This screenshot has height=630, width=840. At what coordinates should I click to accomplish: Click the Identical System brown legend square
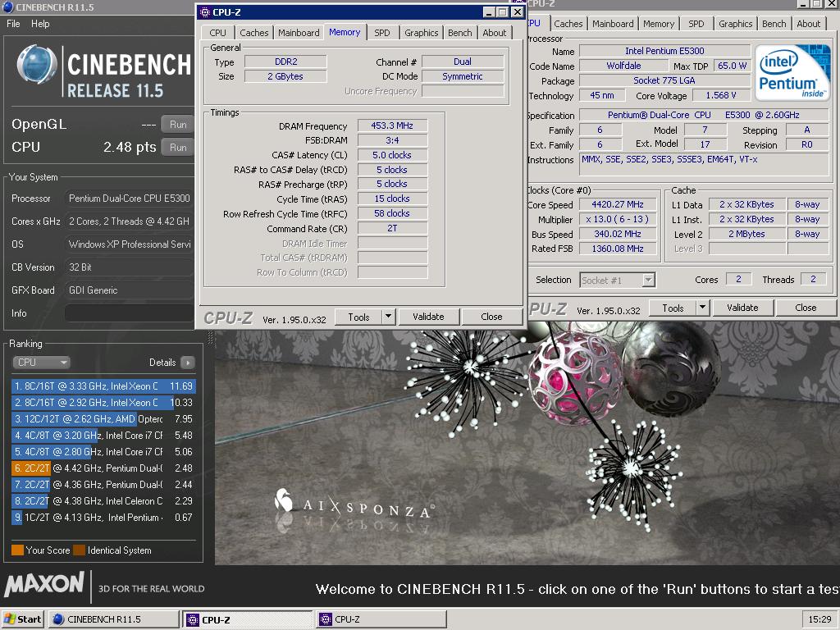[80, 550]
